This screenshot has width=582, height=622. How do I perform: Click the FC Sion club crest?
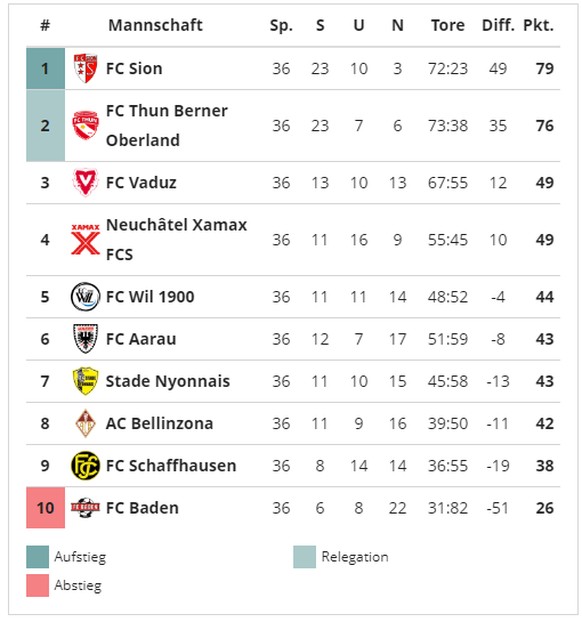click(x=85, y=68)
